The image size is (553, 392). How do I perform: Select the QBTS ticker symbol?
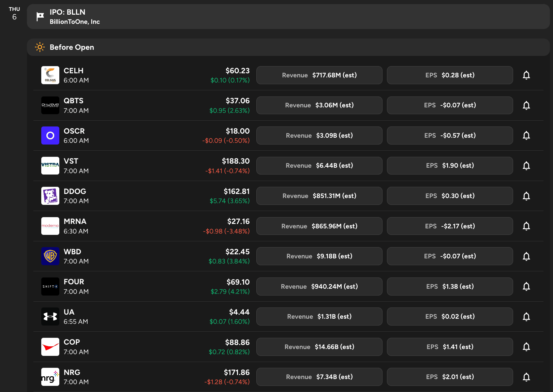point(74,101)
